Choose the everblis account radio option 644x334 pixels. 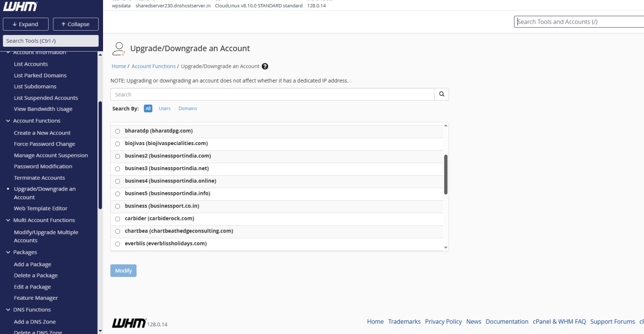point(118,244)
